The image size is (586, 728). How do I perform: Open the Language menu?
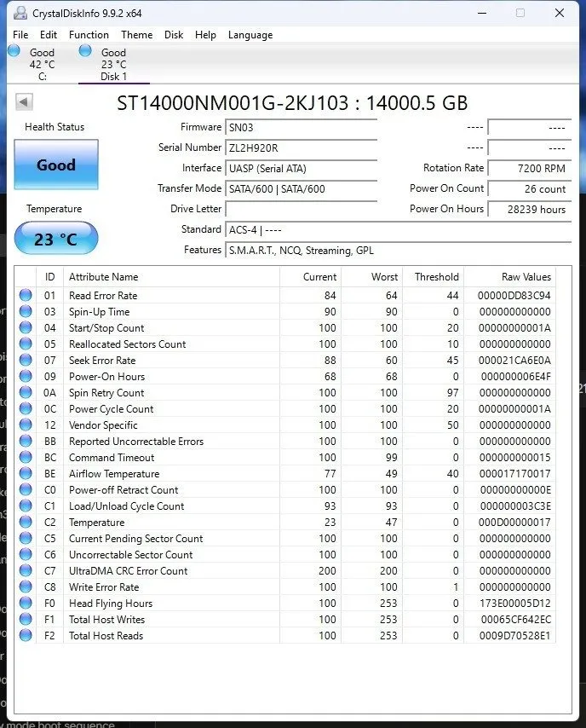(250, 35)
